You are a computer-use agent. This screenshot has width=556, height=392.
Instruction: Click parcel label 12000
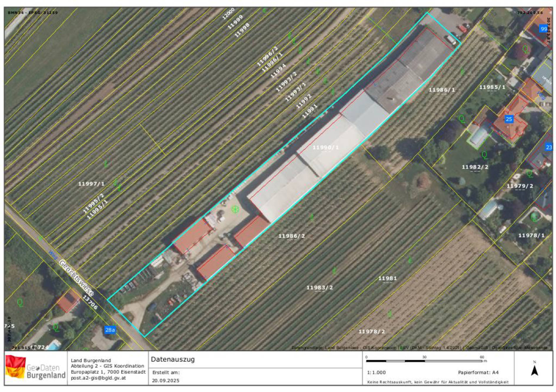(x=228, y=14)
